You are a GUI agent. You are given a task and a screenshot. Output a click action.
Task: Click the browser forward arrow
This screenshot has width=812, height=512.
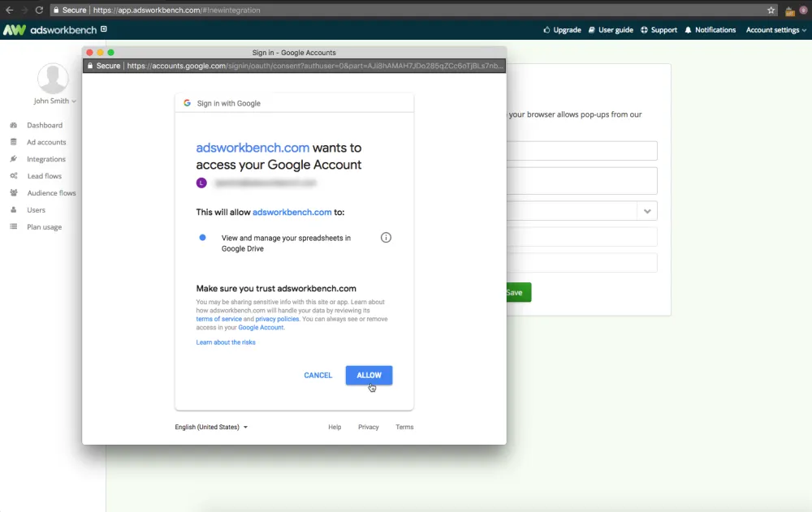[24, 10]
